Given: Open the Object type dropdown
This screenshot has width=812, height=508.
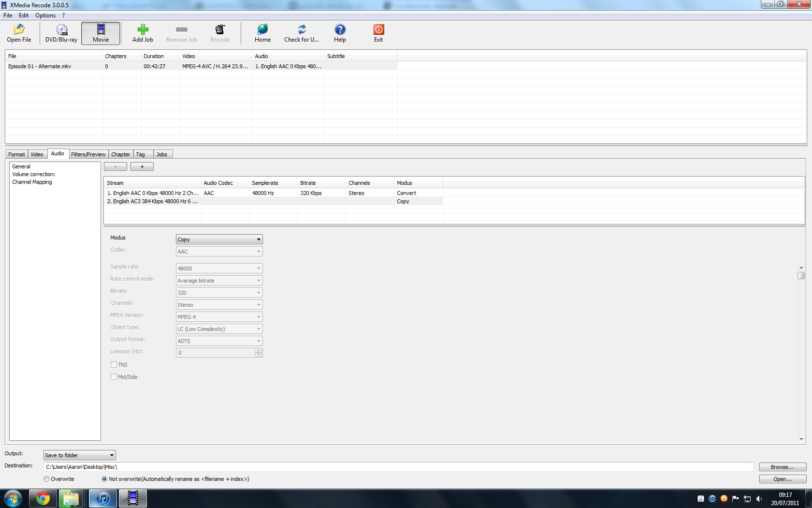Looking at the screenshot, I should pyautogui.click(x=219, y=329).
